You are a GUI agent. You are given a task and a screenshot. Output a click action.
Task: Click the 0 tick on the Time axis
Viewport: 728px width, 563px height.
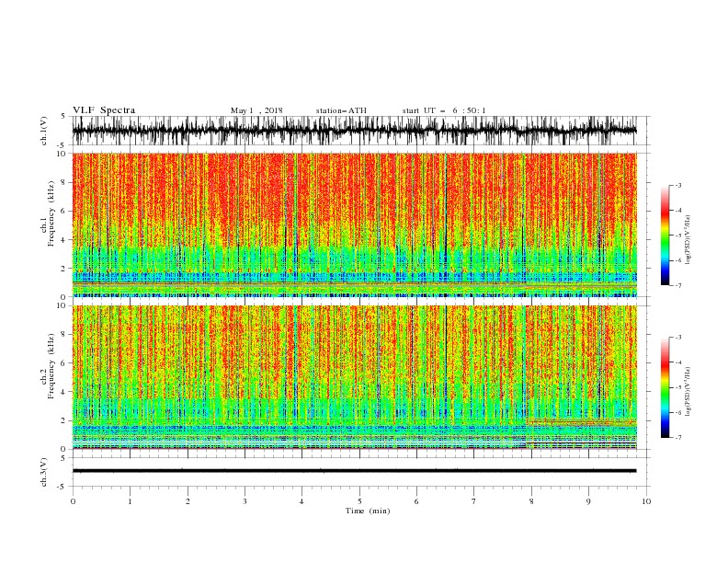tap(73, 501)
